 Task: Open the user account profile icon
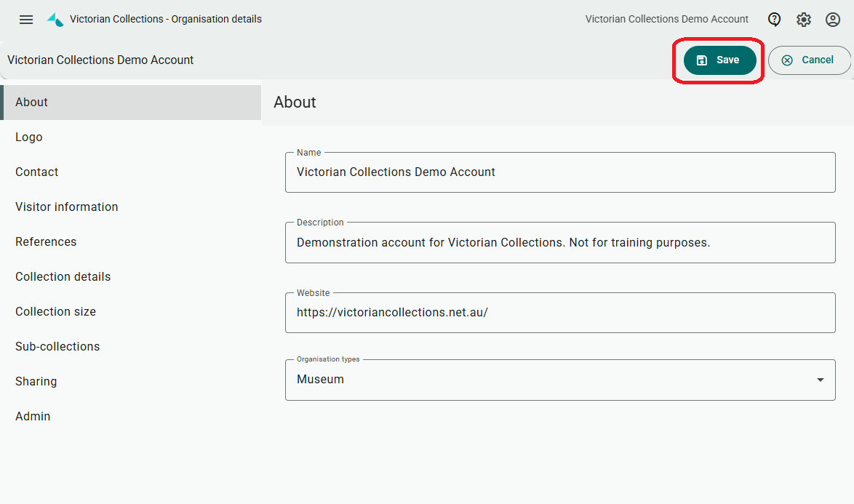click(x=833, y=20)
